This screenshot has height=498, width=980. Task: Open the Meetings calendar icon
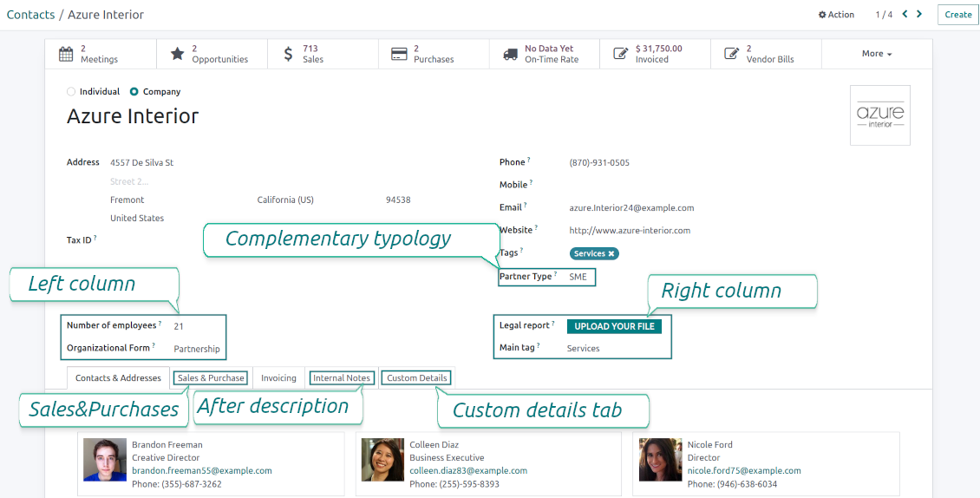click(66, 54)
